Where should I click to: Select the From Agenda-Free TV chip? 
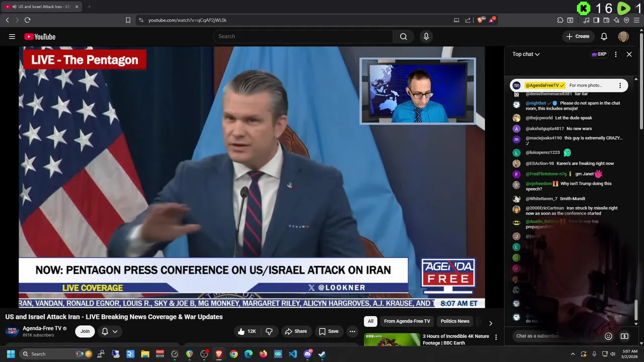pos(407,321)
